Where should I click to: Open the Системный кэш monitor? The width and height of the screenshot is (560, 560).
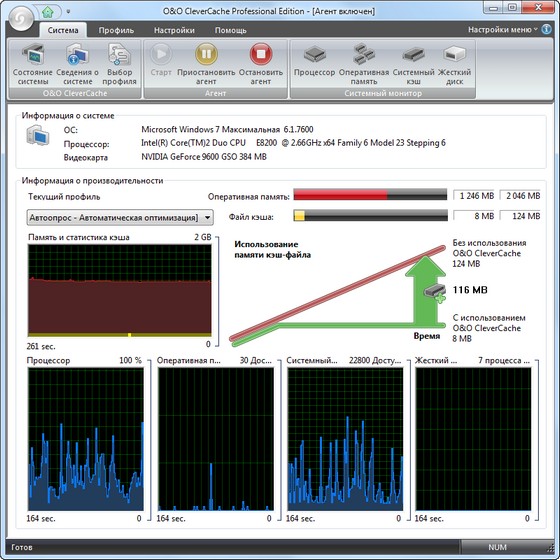413,65
